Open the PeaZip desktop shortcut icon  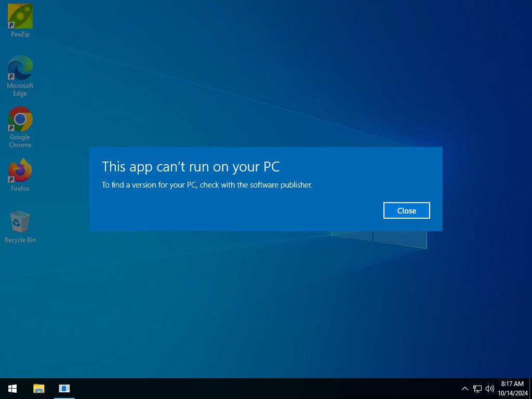(20, 16)
